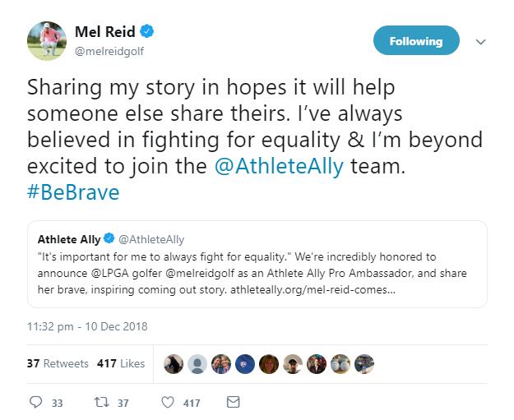Click Athlete Ally's verified badge
The height and width of the screenshot is (420, 514).
tap(109, 240)
